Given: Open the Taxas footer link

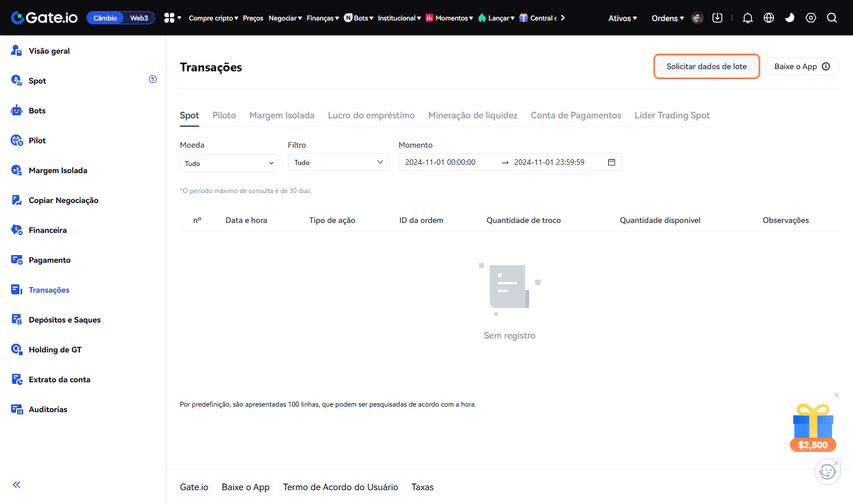Looking at the screenshot, I should coord(422,487).
